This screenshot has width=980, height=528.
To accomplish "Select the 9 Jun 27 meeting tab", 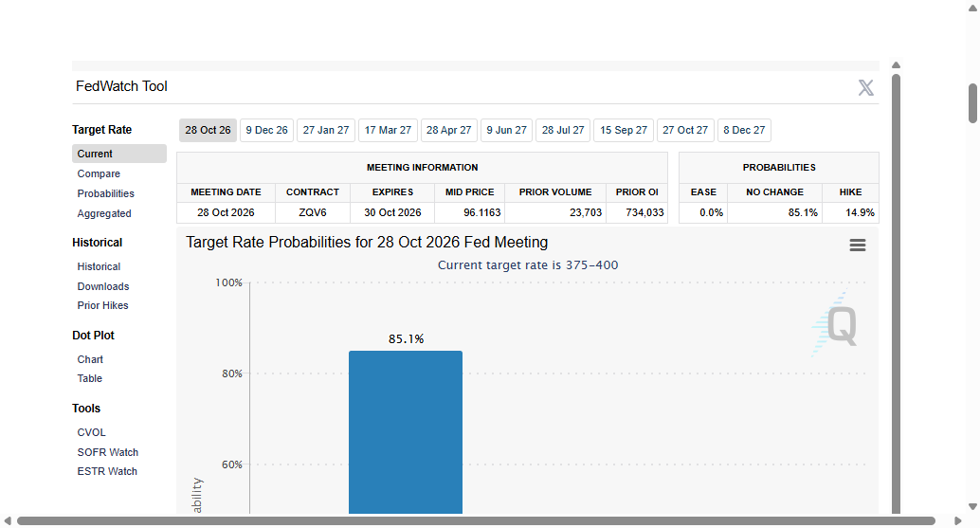I will [507, 130].
